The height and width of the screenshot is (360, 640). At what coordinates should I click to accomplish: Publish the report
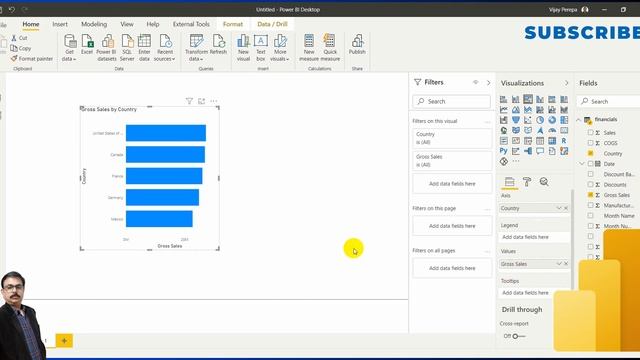click(357, 44)
